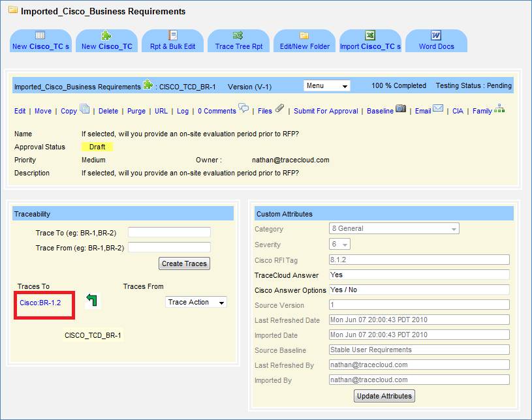Expand the Category dropdown showing 8 General
This screenshot has width=532, height=420.
[x=394, y=228]
